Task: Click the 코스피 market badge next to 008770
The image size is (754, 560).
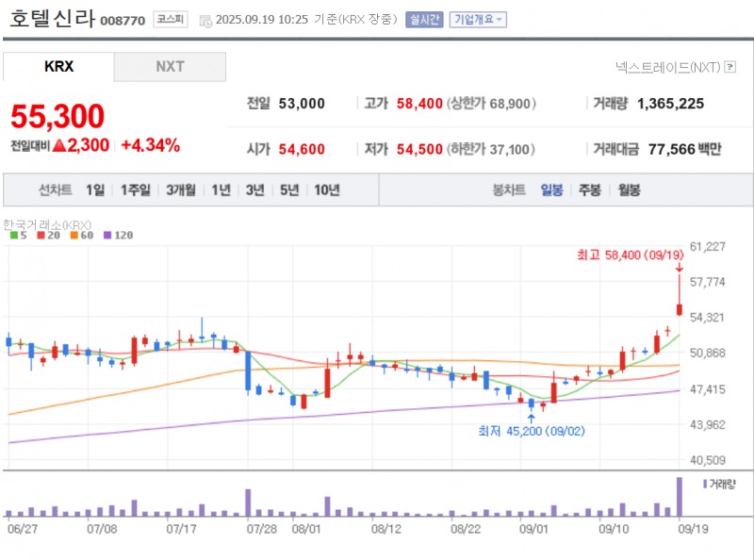Action: point(172,18)
